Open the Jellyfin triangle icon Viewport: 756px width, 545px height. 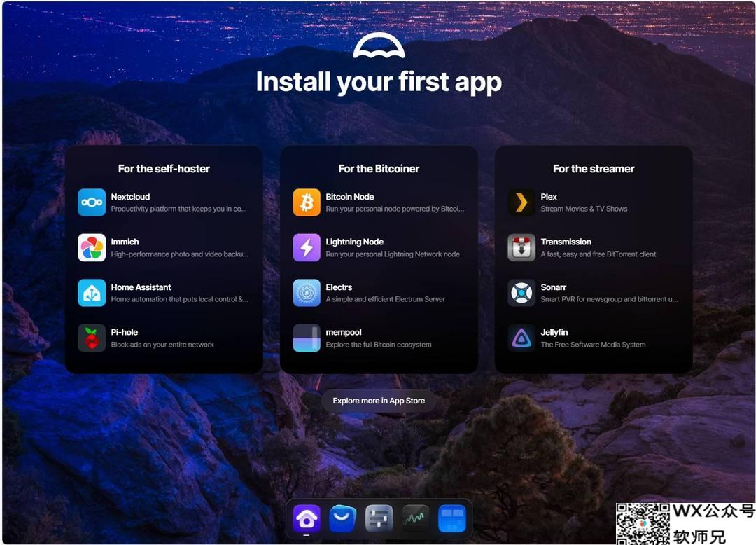521,338
